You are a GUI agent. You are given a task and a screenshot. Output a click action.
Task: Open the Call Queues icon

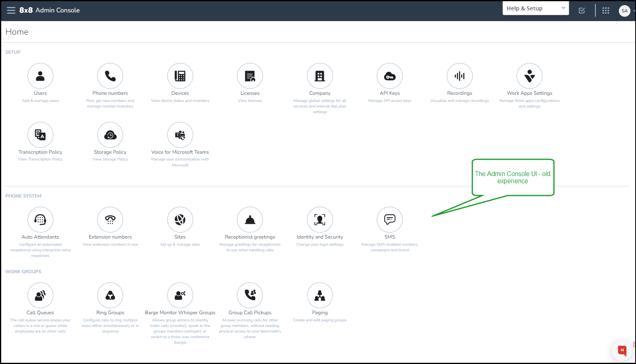point(40,295)
